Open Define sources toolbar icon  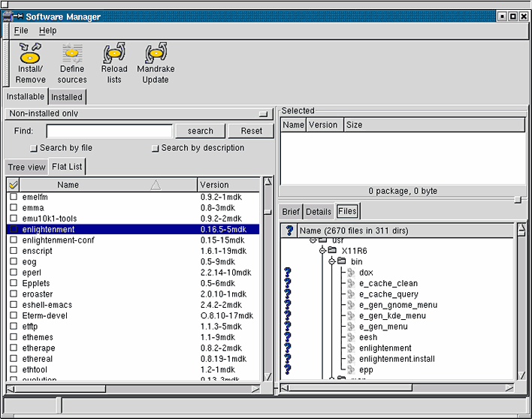click(72, 63)
